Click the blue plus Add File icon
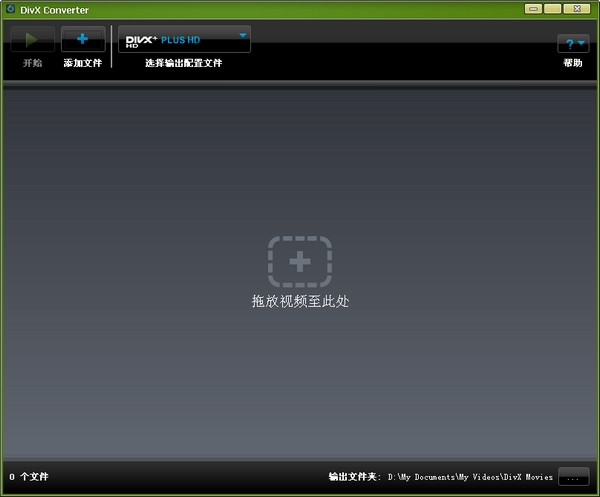Viewport: 600px width, 497px height. pyautogui.click(x=83, y=39)
